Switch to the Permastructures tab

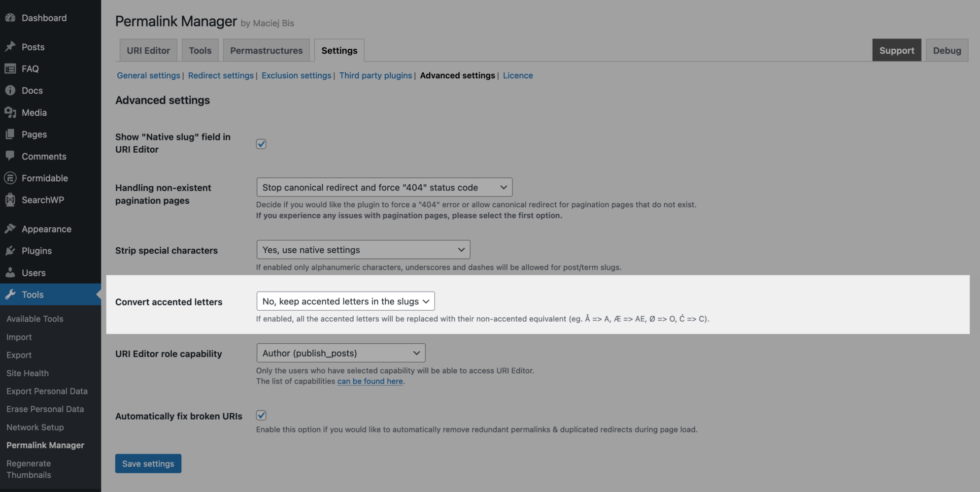266,50
